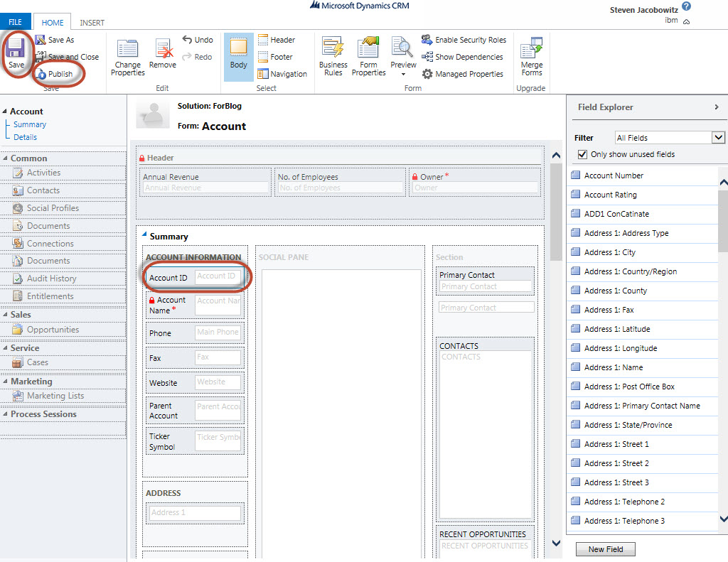Open Business Rules from the ribbon
This screenshot has width=728, height=562.
point(333,49)
